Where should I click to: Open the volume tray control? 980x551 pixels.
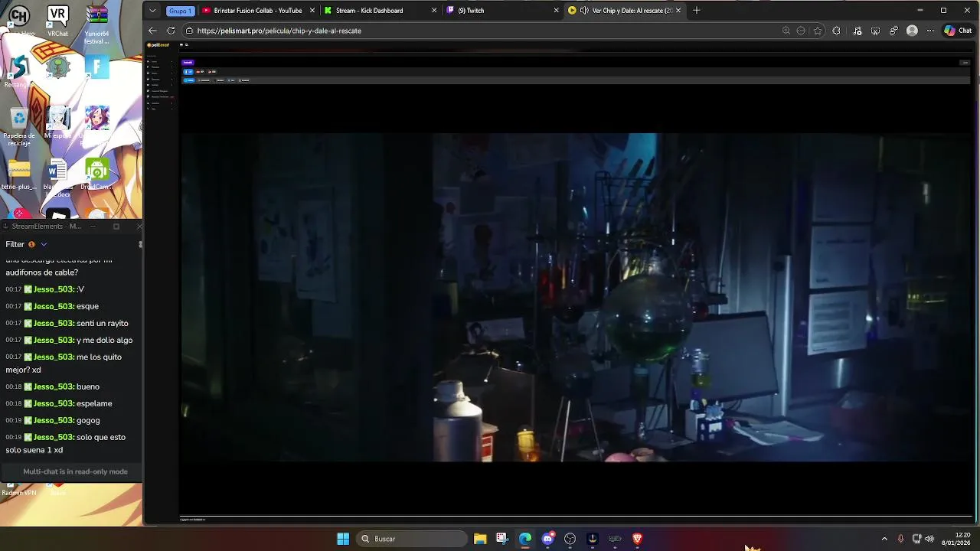click(x=929, y=539)
